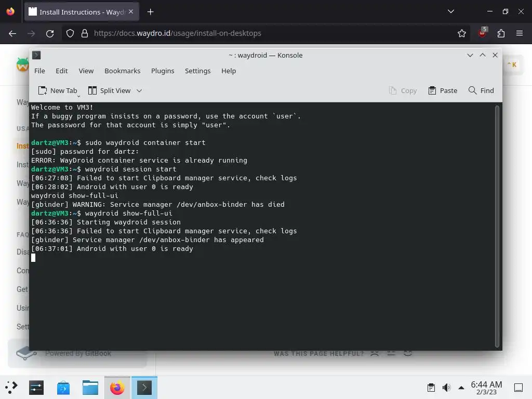
Task: Open the Settings menu in Konsole
Action: pos(197,71)
